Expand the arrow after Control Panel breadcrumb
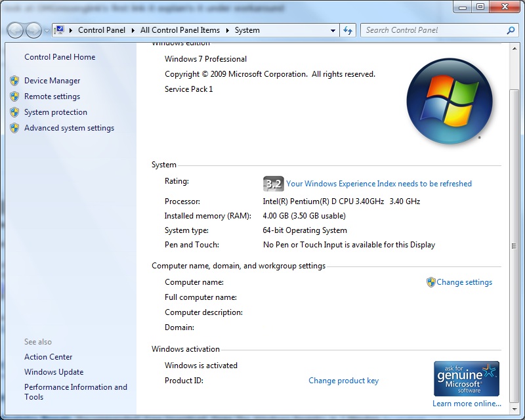The height and width of the screenshot is (420, 525). 133,30
